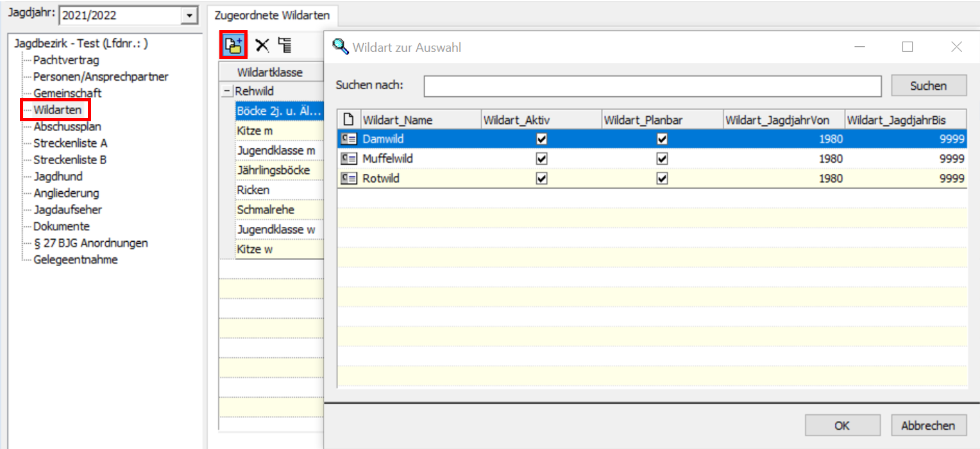Click the Muffelwild row record icon
This screenshot has width=980, height=449.
pyautogui.click(x=349, y=159)
